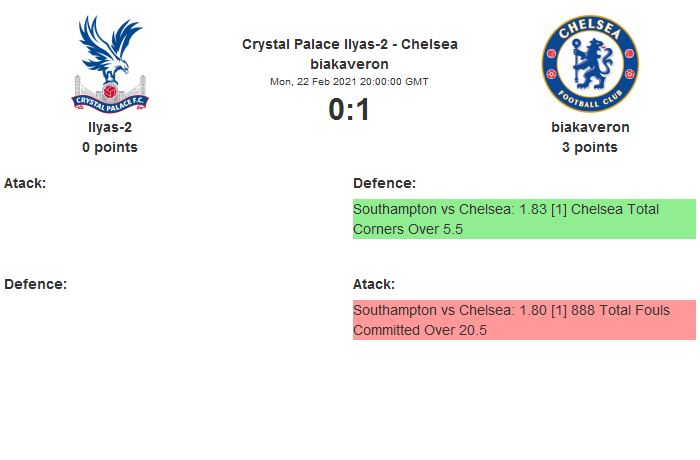Click the Chelsea Football Club crest

click(x=589, y=62)
